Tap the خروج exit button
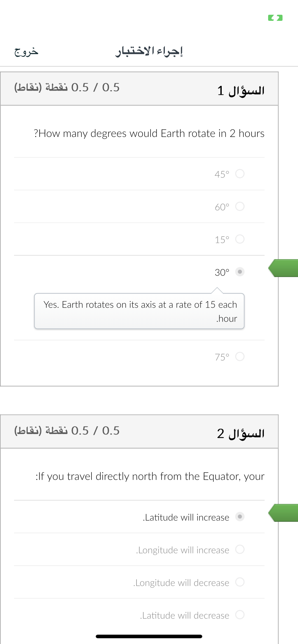This screenshot has width=298, height=644. pos(26,52)
